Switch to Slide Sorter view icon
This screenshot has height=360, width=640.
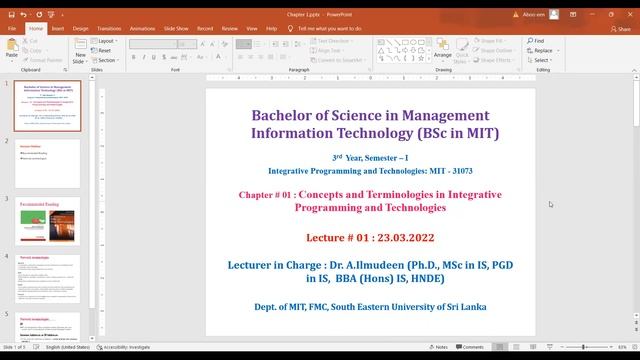(516, 347)
